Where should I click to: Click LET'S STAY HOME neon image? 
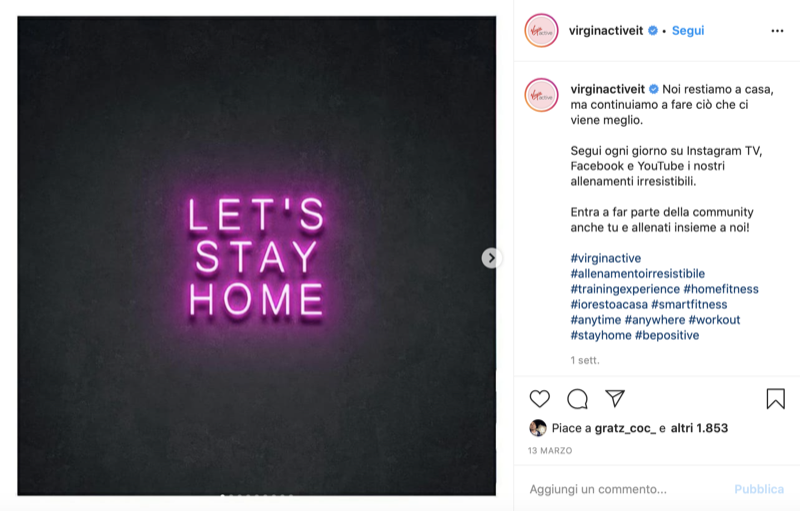[257, 256]
